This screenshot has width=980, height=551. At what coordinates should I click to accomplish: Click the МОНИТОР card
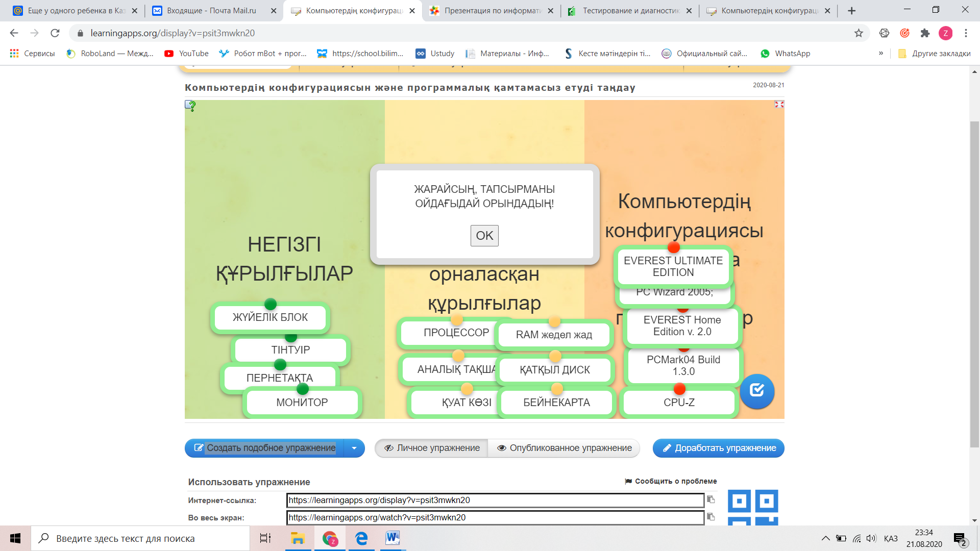[x=302, y=403]
